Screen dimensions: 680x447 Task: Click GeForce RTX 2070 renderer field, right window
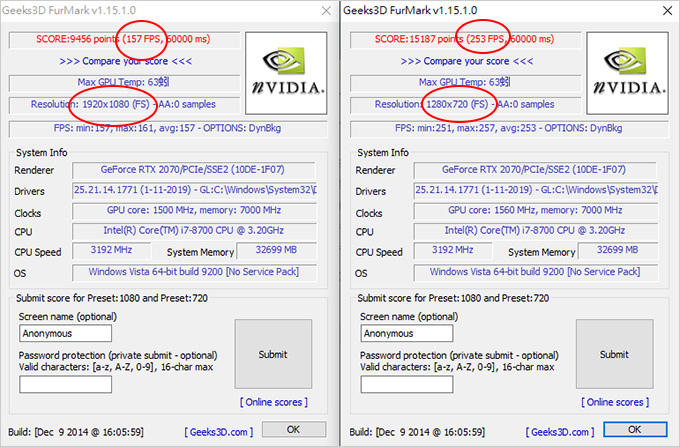point(535,170)
